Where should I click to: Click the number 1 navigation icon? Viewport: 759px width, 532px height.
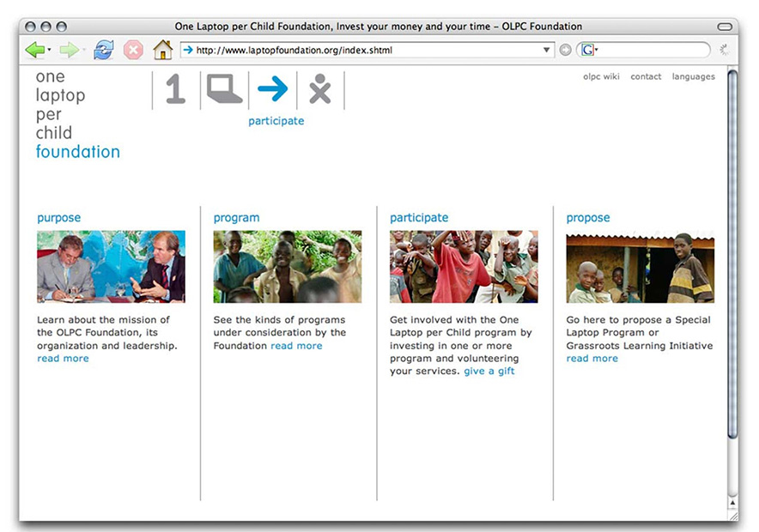click(176, 89)
